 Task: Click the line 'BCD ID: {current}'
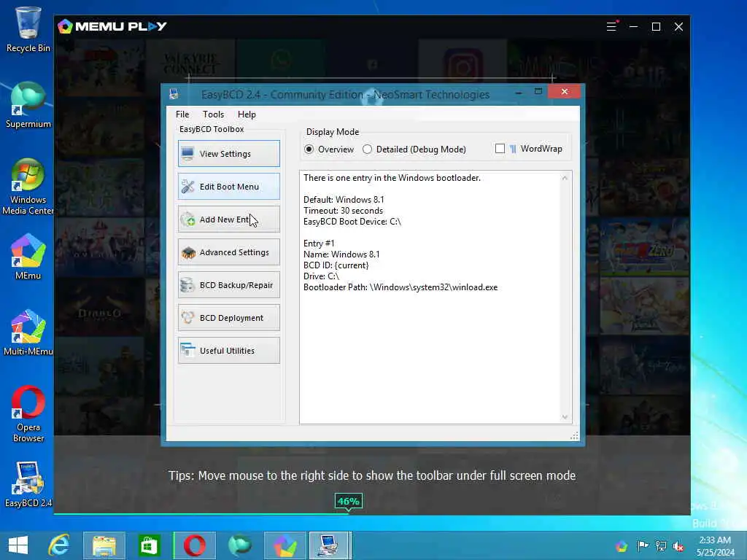point(336,265)
